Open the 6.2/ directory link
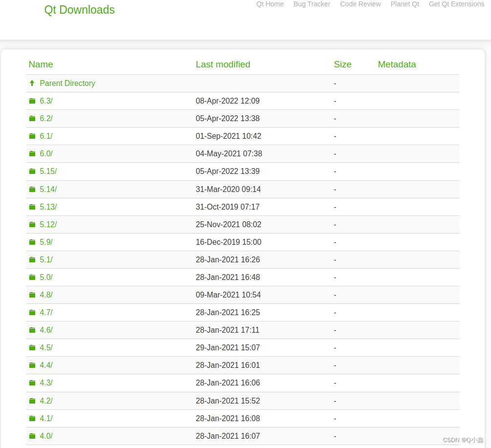Viewport: 491px width, 448px height. (x=46, y=118)
